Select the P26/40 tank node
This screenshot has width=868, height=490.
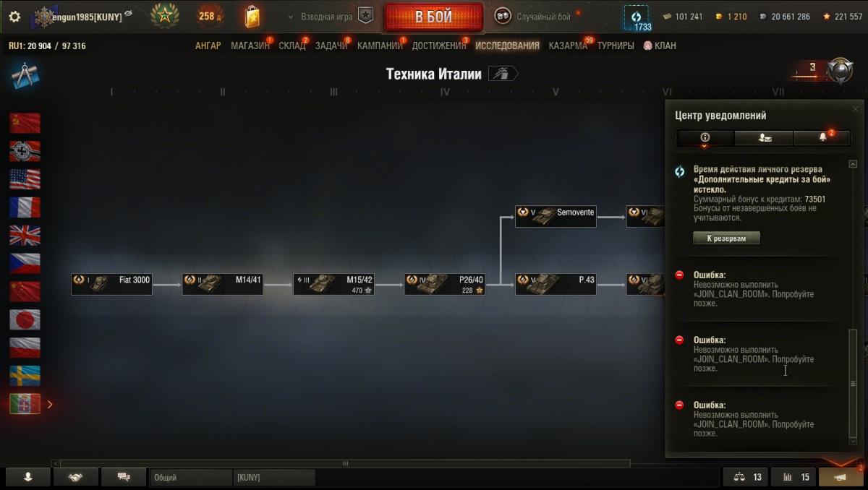pyautogui.click(x=444, y=284)
